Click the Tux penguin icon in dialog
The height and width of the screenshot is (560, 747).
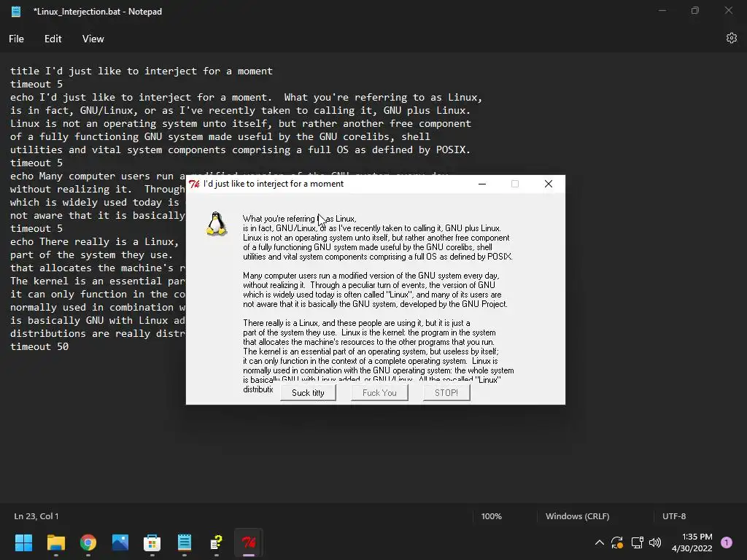coord(216,224)
